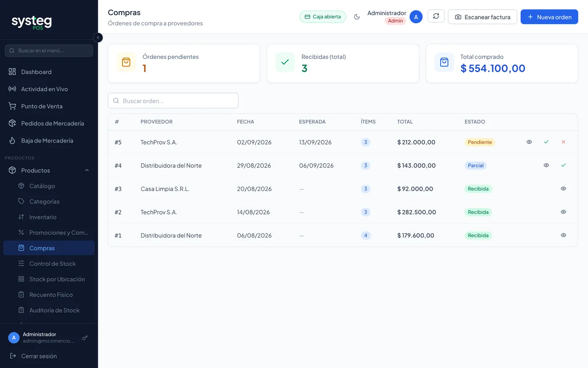The image size is (588, 368).
Task: Create a Nueva orden
Action: 549,17
